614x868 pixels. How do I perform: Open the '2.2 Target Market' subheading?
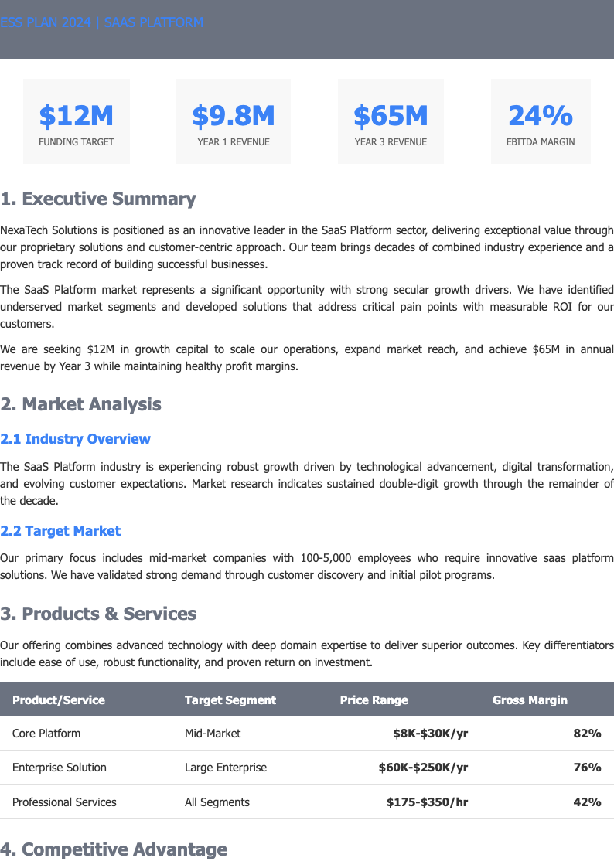point(60,531)
